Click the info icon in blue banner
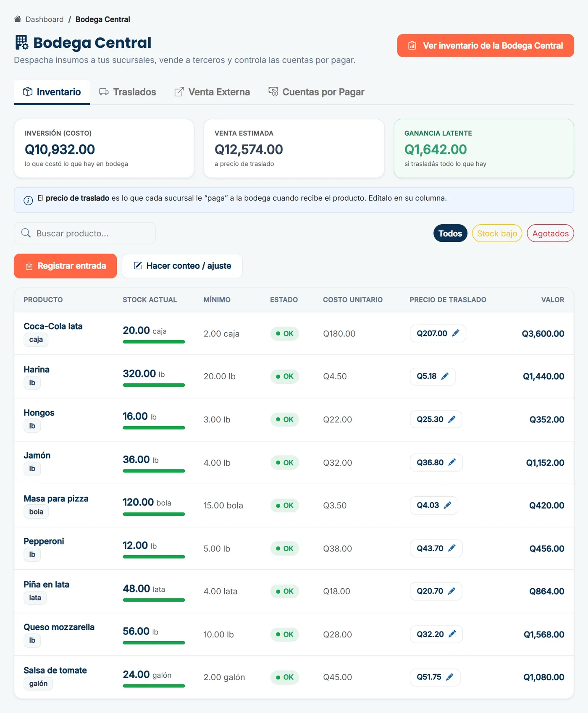Viewport: 588px width, 713px height. (x=28, y=200)
